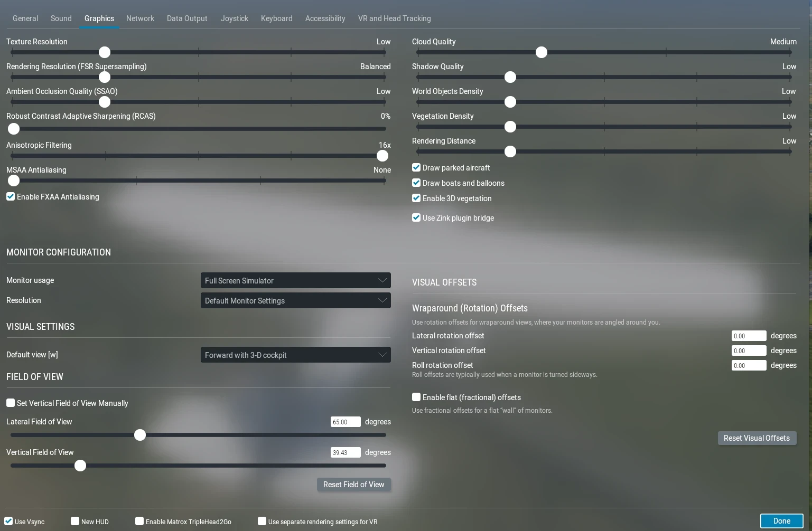812x531 pixels.
Task: Open the Data Output tab
Action: [x=187, y=18]
